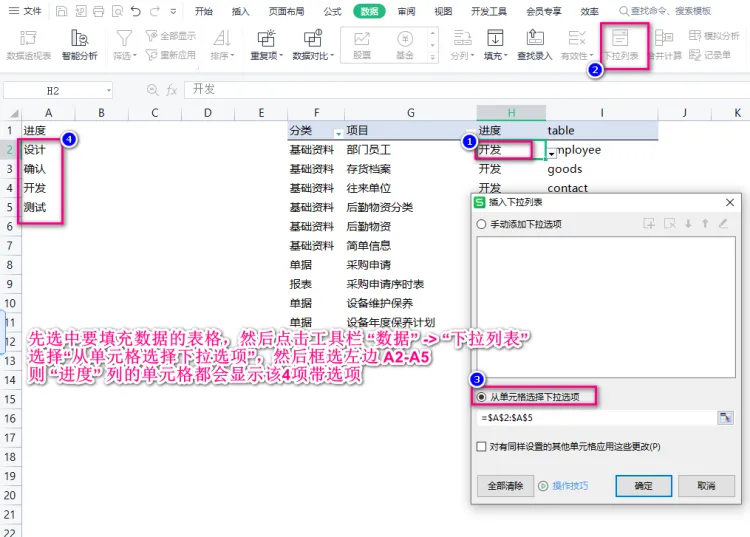The height and width of the screenshot is (537, 750).
Task: Open the 填充 fill dropdown
Action: [495, 45]
